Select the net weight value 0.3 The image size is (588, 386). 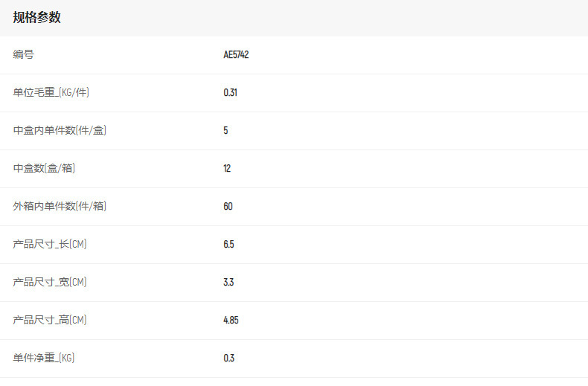click(229, 358)
